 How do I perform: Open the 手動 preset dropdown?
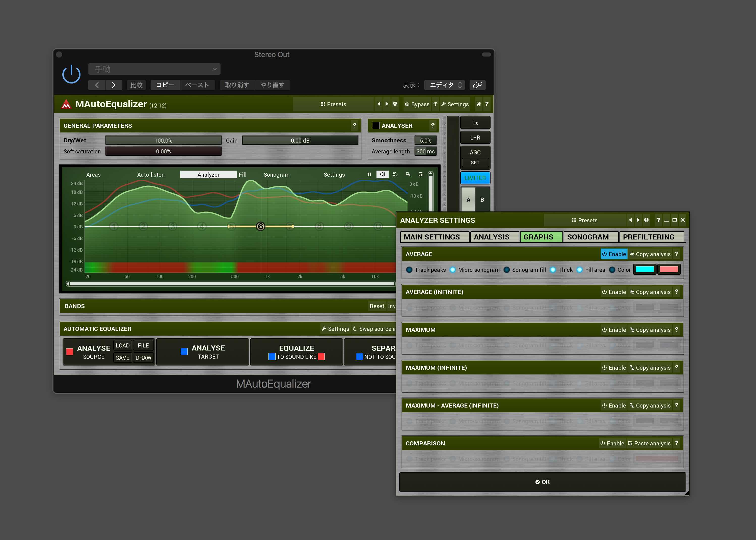click(x=154, y=69)
